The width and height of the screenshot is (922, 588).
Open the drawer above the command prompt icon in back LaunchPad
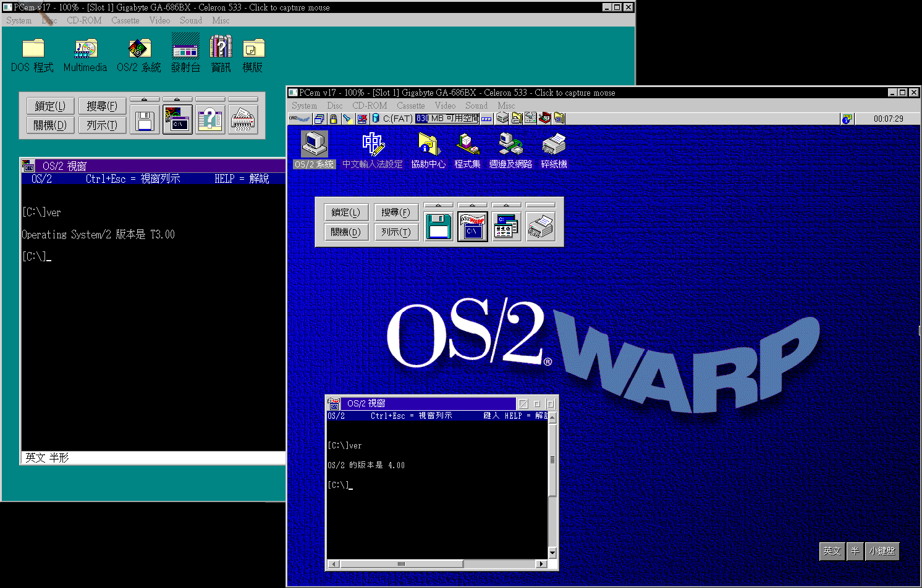(177, 99)
